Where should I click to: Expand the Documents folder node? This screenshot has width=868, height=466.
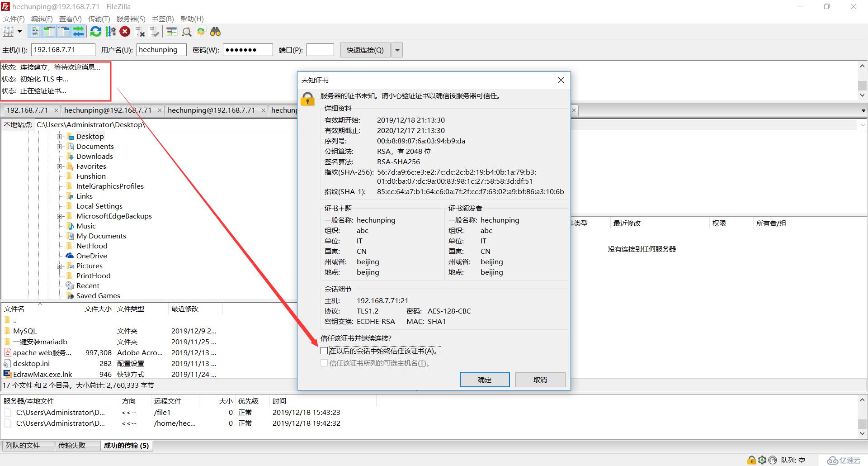click(x=60, y=147)
